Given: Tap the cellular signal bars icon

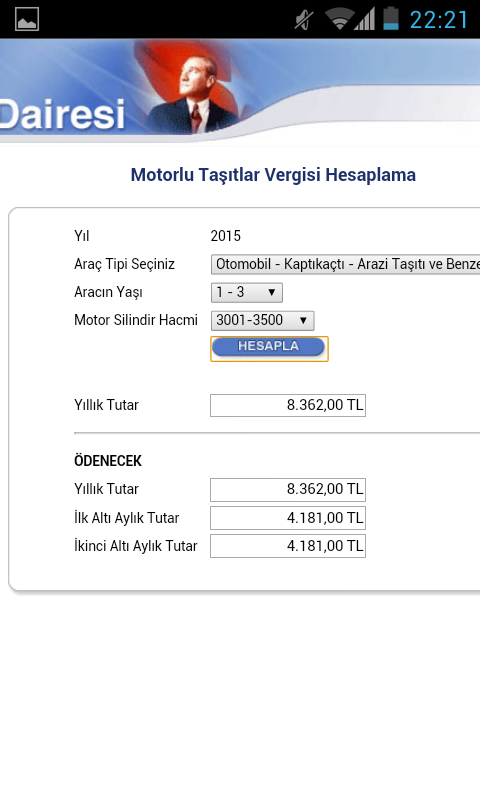Looking at the screenshot, I should pos(365,19).
